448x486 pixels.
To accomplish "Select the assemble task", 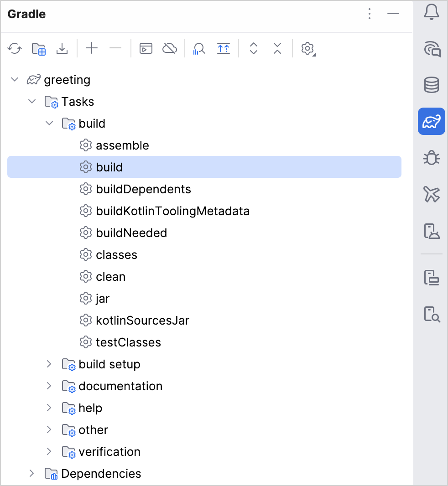I will pyautogui.click(x=204, y=145).
